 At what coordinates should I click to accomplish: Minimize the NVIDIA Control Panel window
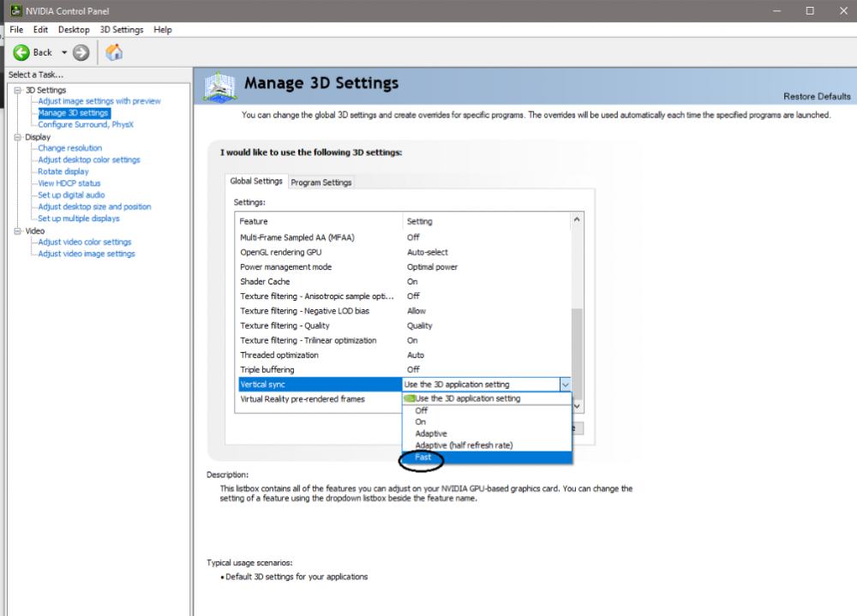tap(776, 11)
